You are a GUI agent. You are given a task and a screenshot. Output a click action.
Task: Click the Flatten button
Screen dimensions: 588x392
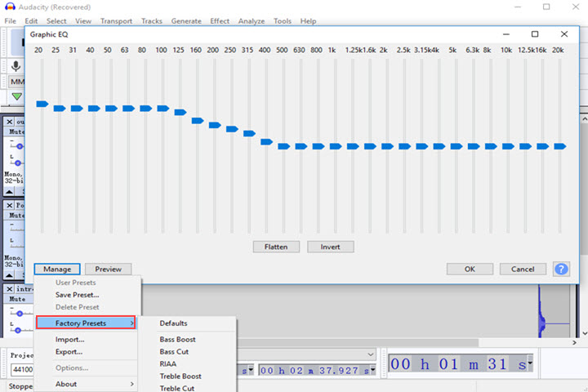tap(276, 247)
